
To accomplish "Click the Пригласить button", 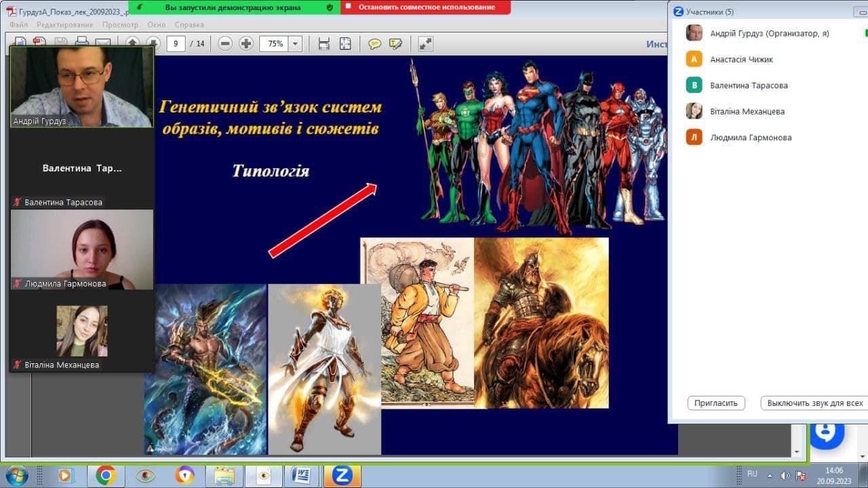I will coord(715,403).
